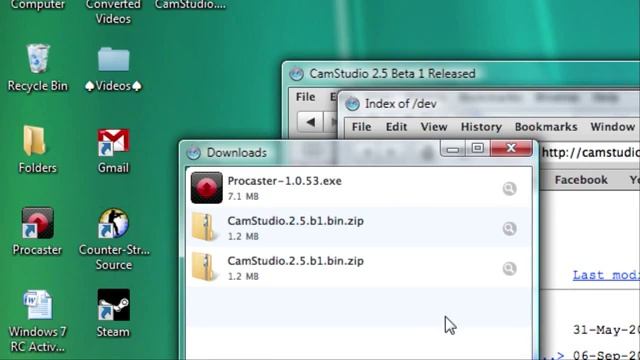
Task: Reveal first CamStudio zip with its magnifier icon
Action: pos(509,229)
